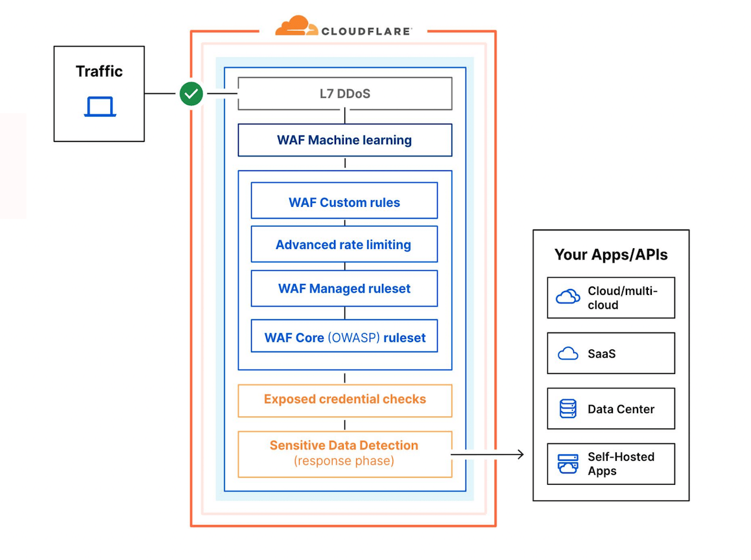Click the laptop icon under Traffic

point(100,106)
